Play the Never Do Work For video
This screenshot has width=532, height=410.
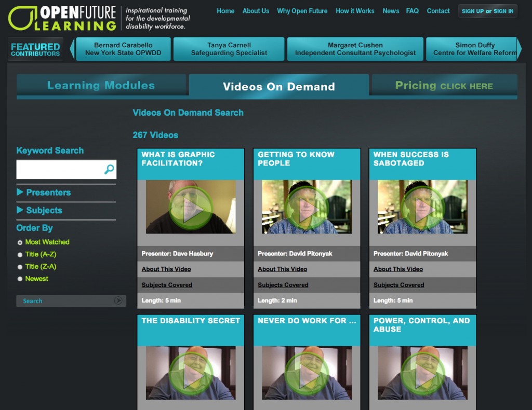tap(307, 373)
